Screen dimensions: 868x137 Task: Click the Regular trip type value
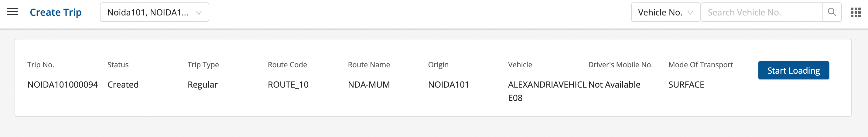pos(203,85)
